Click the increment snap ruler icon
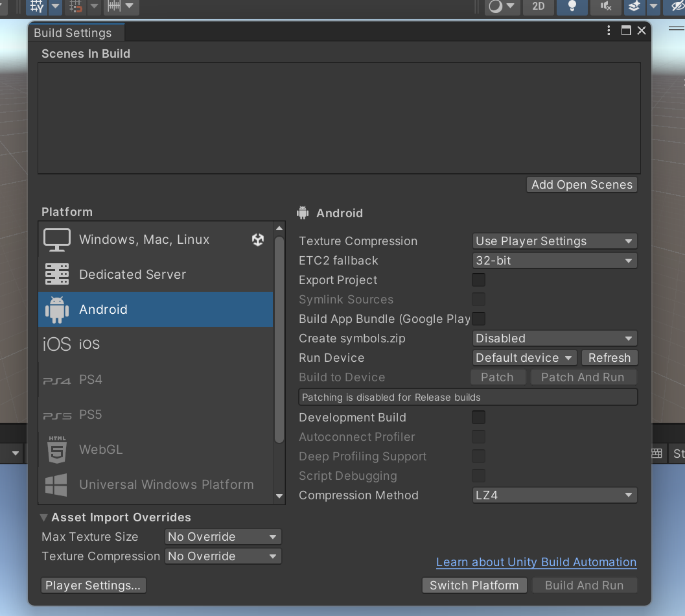Viewport: 685px width, 616px height. tap(114, 6)
